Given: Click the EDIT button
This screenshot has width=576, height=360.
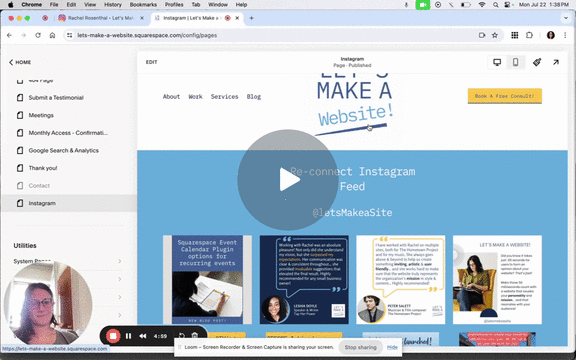Looking at the screenshot, I should pos(151,62).
